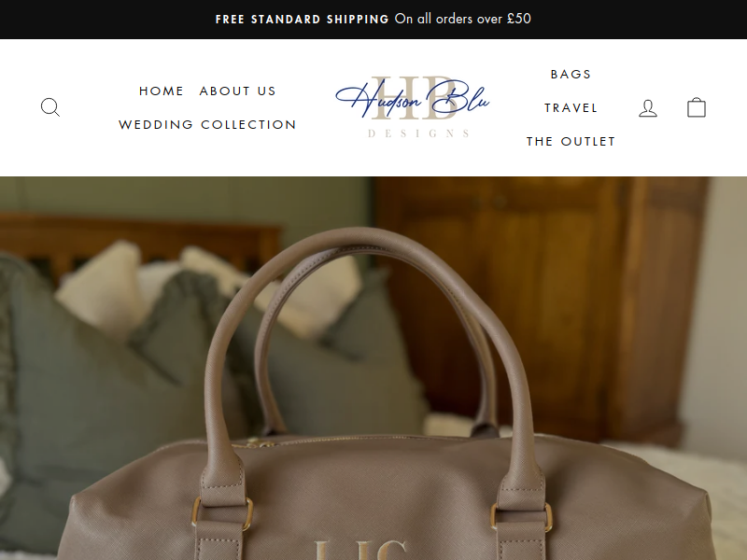Click the FREE STANDARD SHIPPING announcement text

tap(302, 19)
